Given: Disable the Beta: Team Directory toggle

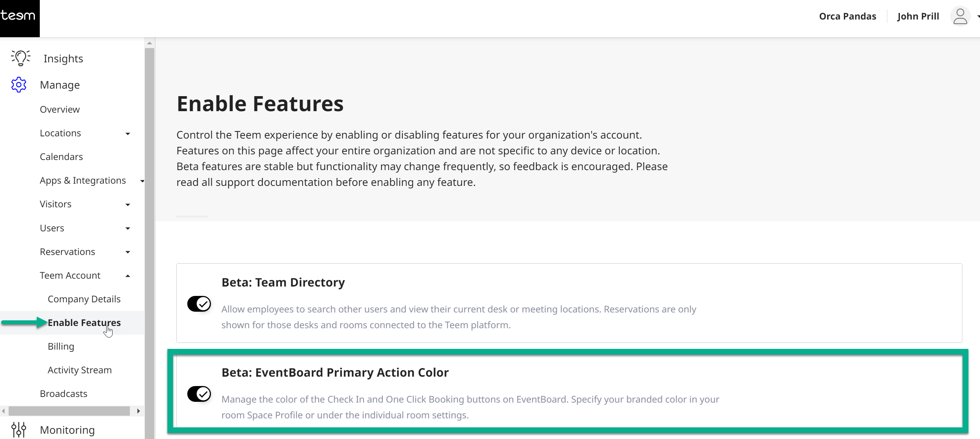Looking at the screenshot, I should (199, 304).
